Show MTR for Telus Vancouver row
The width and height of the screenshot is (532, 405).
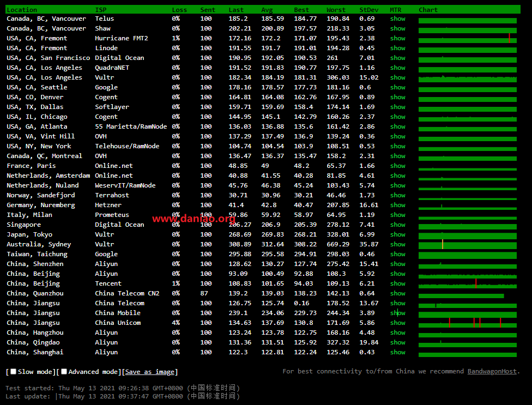(x=398, y=19)
